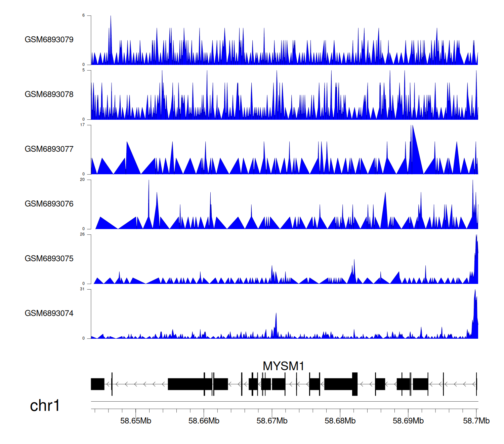Click the leftmost MYSM1 exon block

[x=97, y=384]
